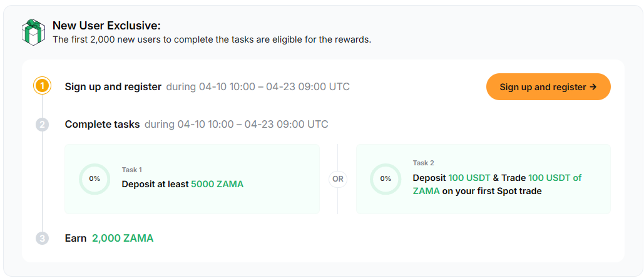The image size is (644, 278).
Task: Click the OR divider badge
Action: [x=338, y=178]
